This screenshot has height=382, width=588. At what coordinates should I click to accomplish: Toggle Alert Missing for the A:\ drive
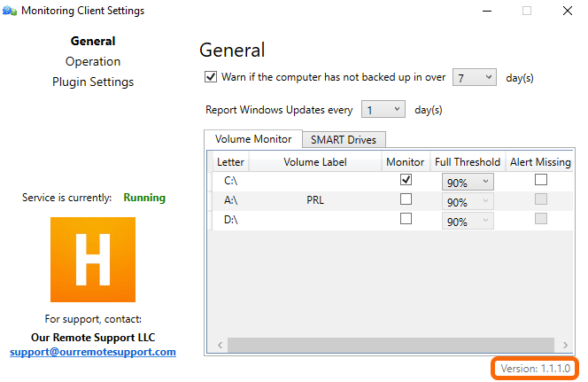[541, 199]
